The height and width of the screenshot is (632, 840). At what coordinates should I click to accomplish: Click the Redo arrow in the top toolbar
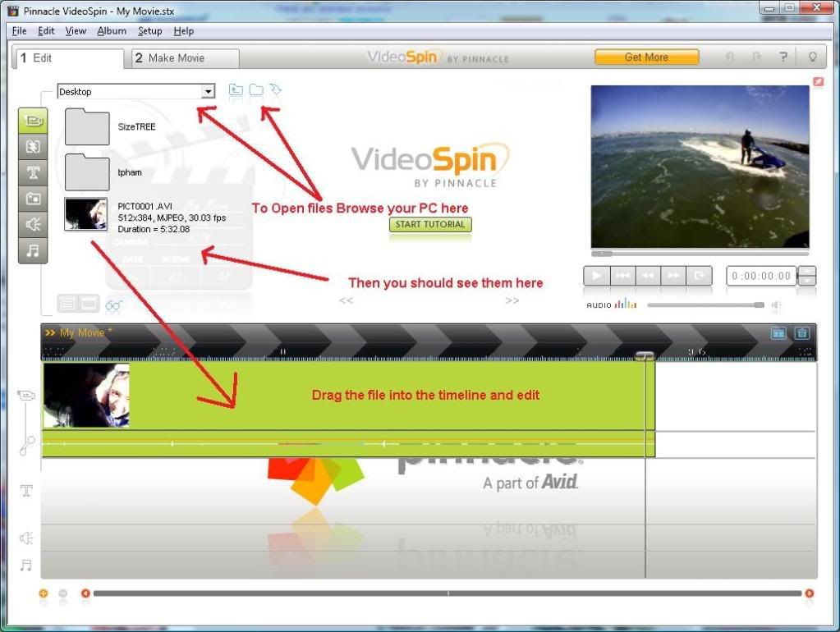pos(756,57)
